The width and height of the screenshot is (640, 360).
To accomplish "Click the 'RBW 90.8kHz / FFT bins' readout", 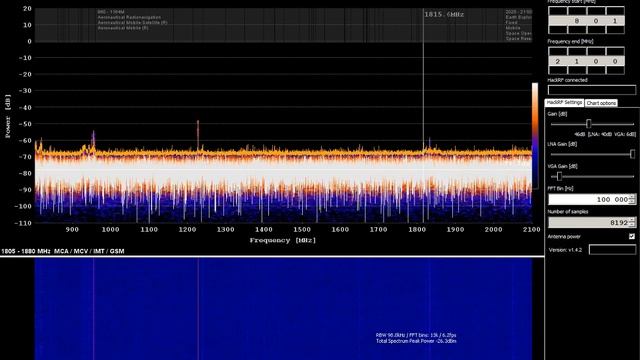I will 416,335.
